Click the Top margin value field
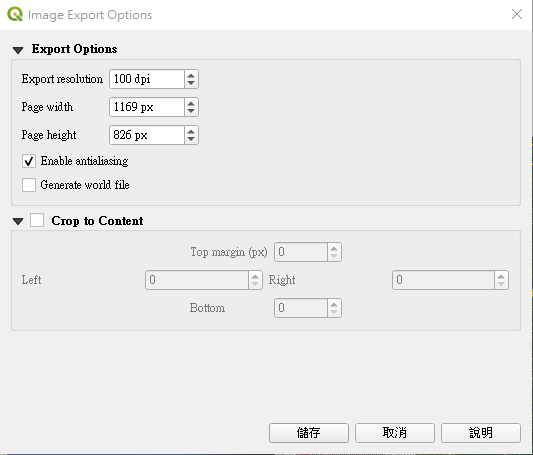533x455 pixels. coord(301,252)
